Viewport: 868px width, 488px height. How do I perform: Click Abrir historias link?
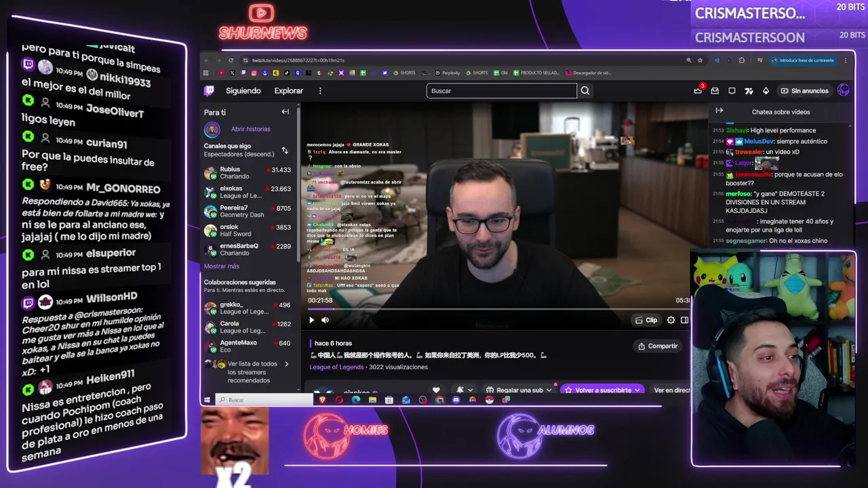pos(251,129)
